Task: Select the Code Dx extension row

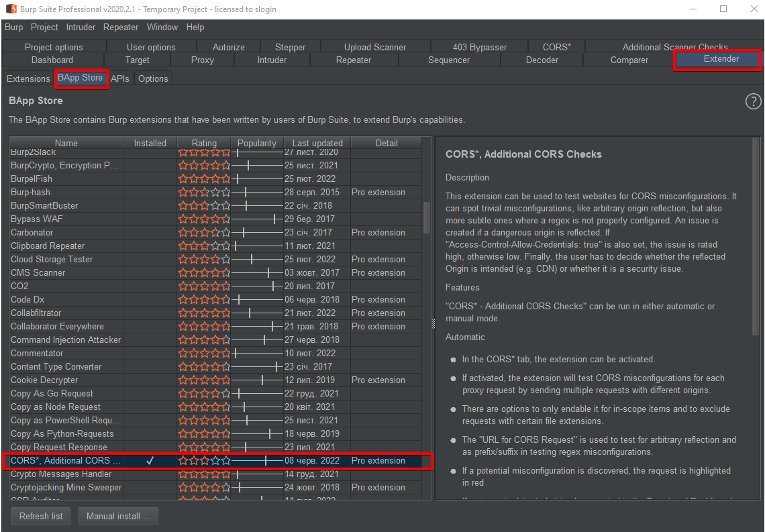Action: pyautogui.click(x=215, y=299)
